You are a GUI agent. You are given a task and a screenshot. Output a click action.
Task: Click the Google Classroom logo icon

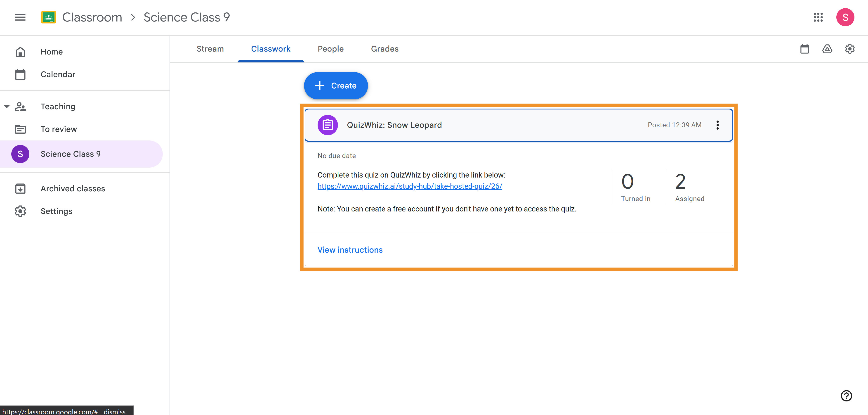[x=49, y=17]
